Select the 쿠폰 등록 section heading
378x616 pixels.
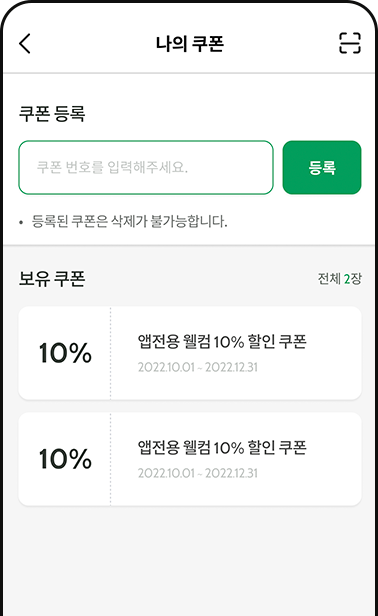coord(52,114)
